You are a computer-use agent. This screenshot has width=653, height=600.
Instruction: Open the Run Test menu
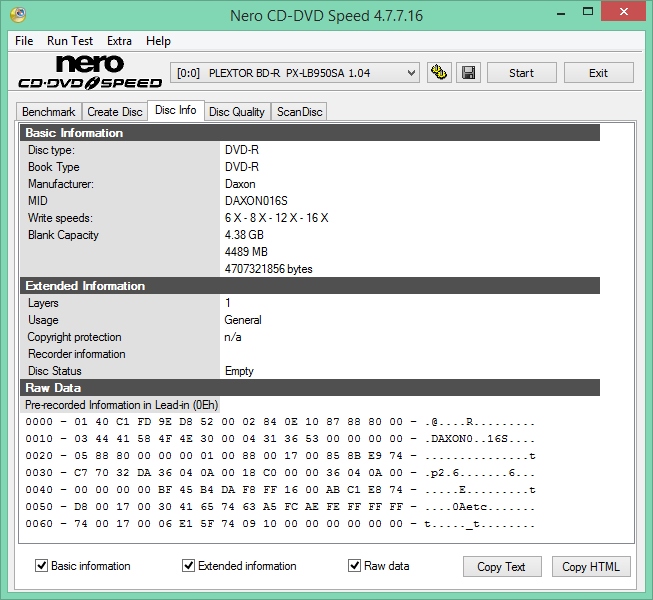click(70, 41)
